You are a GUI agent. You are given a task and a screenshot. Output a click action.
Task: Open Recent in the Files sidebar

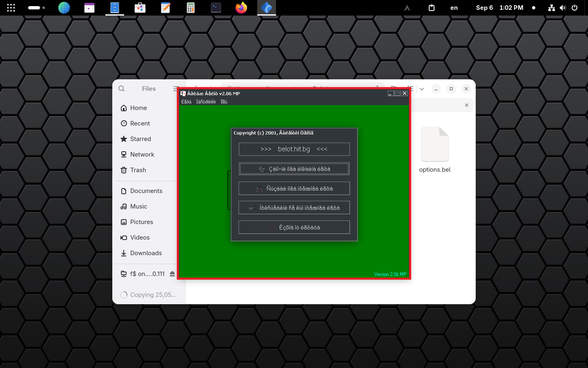point(149,123)
